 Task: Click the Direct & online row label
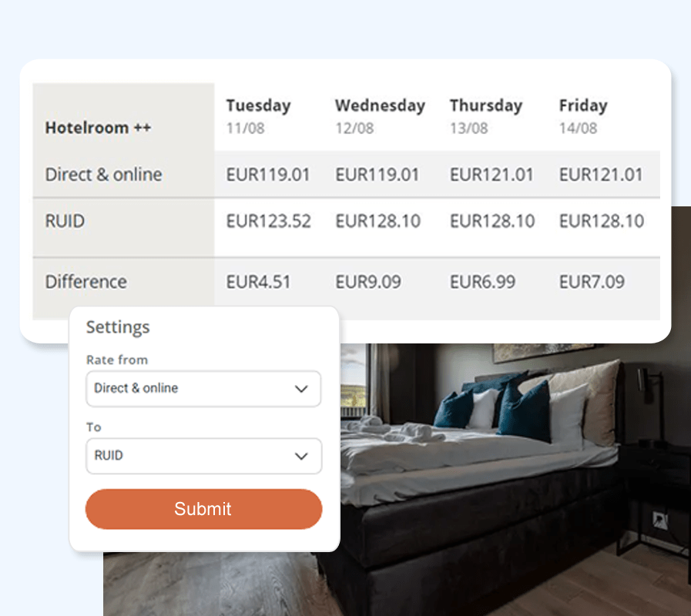click(x=103, y=175)
